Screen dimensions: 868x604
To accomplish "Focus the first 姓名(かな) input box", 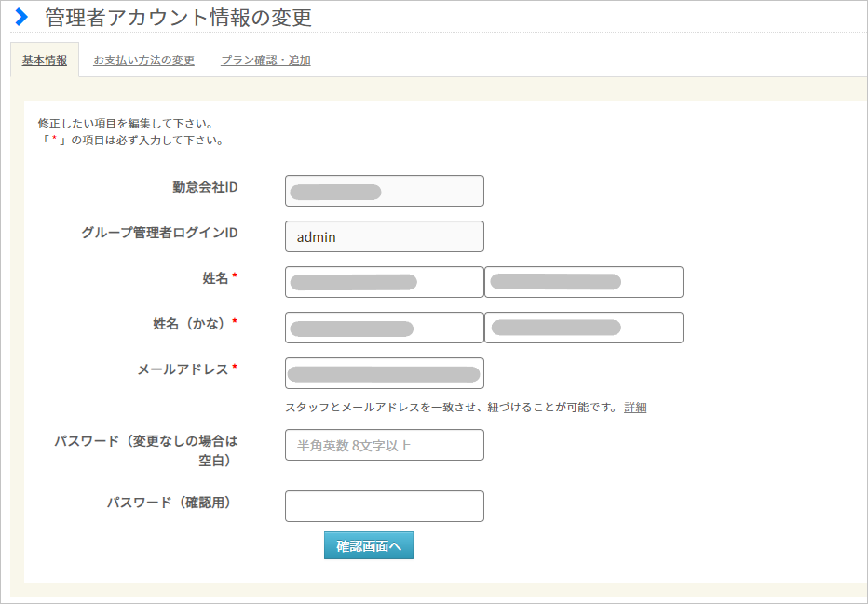I will point(384,328).
